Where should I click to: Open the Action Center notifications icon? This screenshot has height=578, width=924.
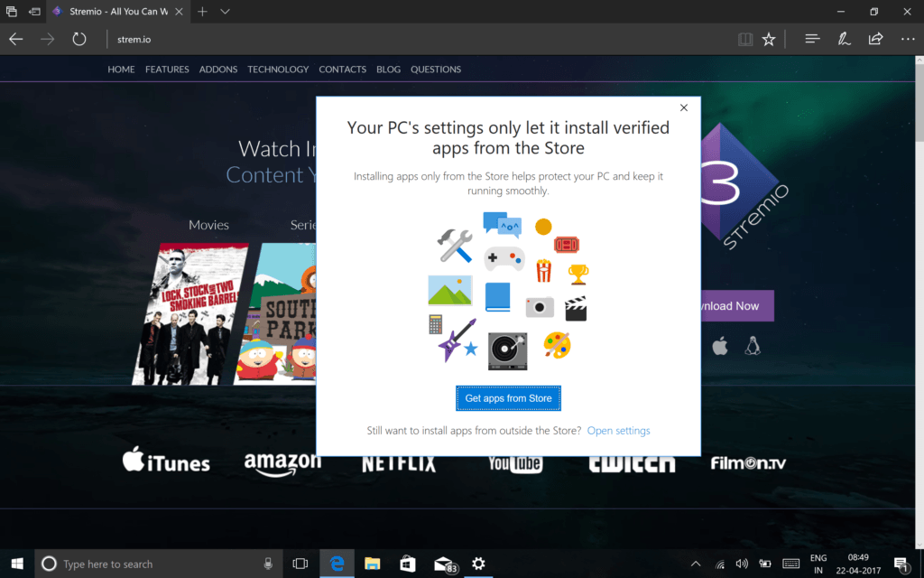[901, 564]
